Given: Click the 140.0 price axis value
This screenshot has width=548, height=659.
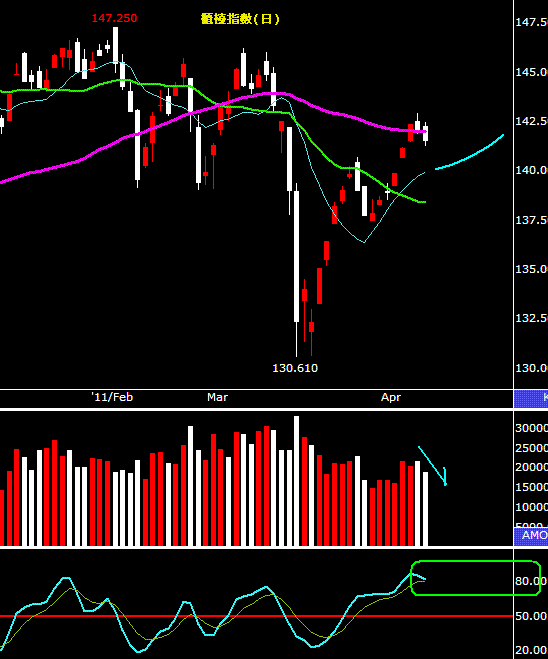Looking at the screenshot, I should tap(532, 170).
